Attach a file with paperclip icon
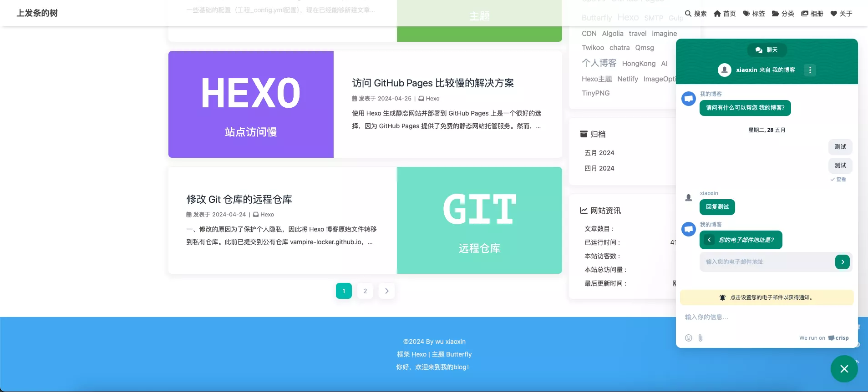 tap(700, 338)
